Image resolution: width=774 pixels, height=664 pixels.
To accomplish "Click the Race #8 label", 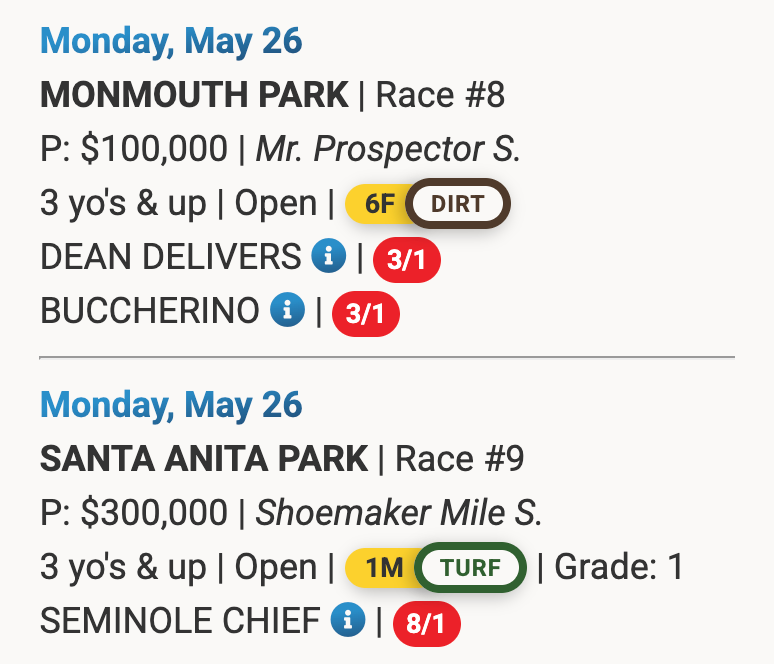I will [440, 95].
